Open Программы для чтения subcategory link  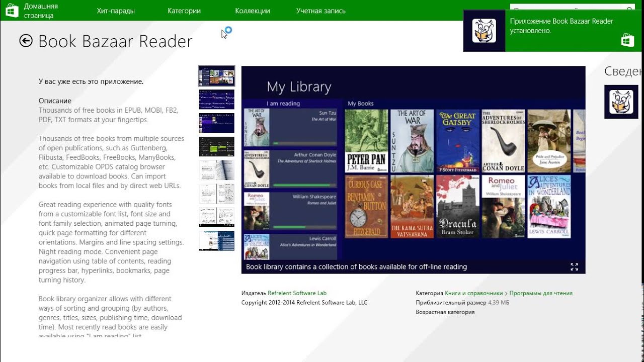(541, 293)
